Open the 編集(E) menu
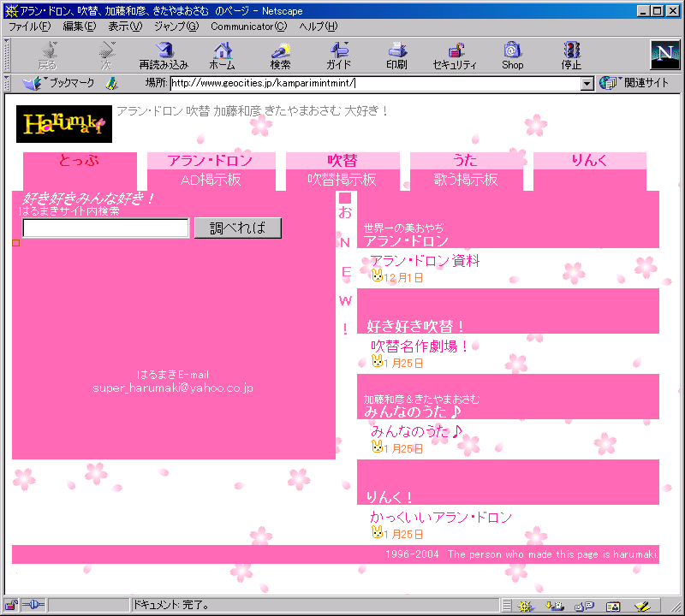The height and width of the screenshot is (616, 685). (79, 27)
